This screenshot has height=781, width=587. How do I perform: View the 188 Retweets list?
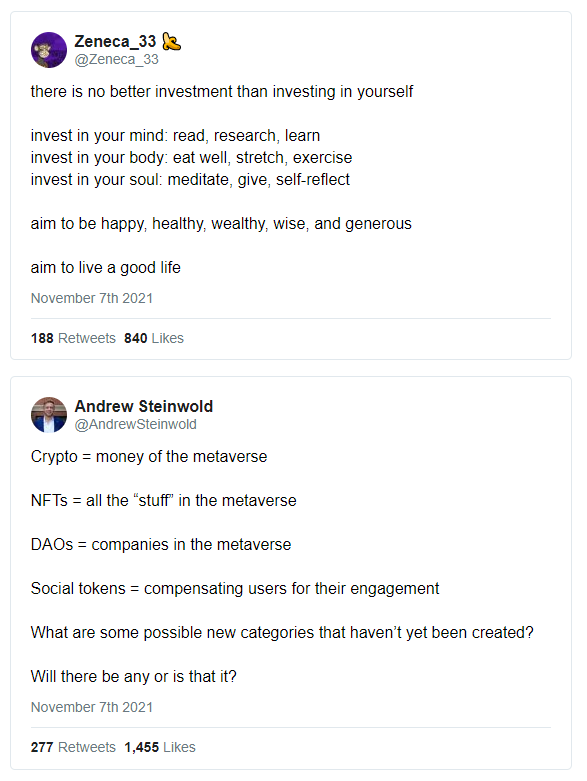[x=73, y=338]
